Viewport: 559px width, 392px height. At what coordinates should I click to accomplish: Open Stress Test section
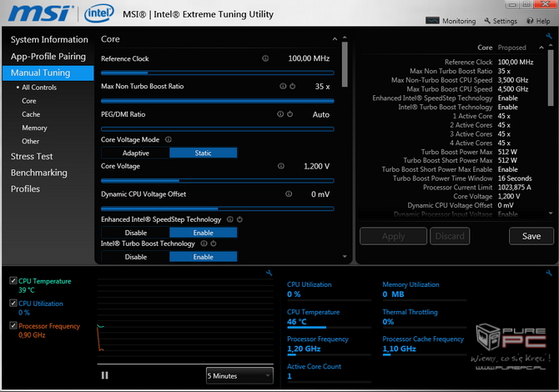tap(32, 157)
